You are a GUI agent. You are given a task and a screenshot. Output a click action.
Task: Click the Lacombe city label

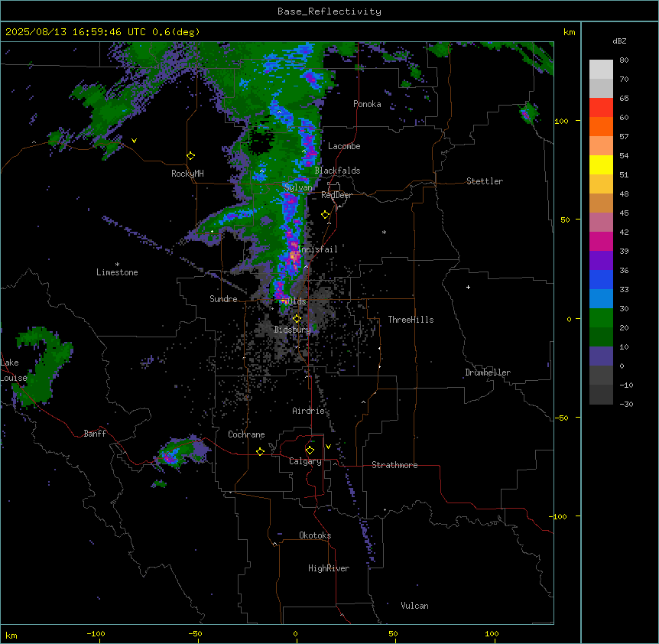click(x=344, y=146)
